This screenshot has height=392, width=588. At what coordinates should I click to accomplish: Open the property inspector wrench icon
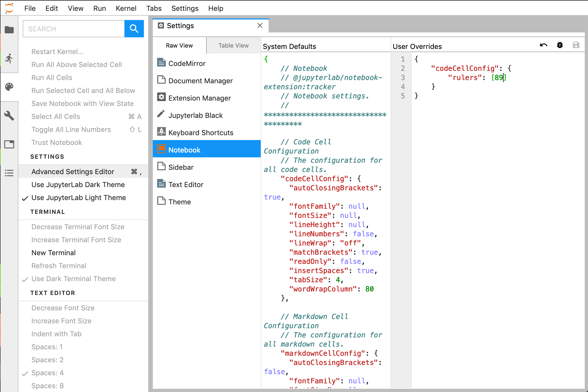pos(9,116)
